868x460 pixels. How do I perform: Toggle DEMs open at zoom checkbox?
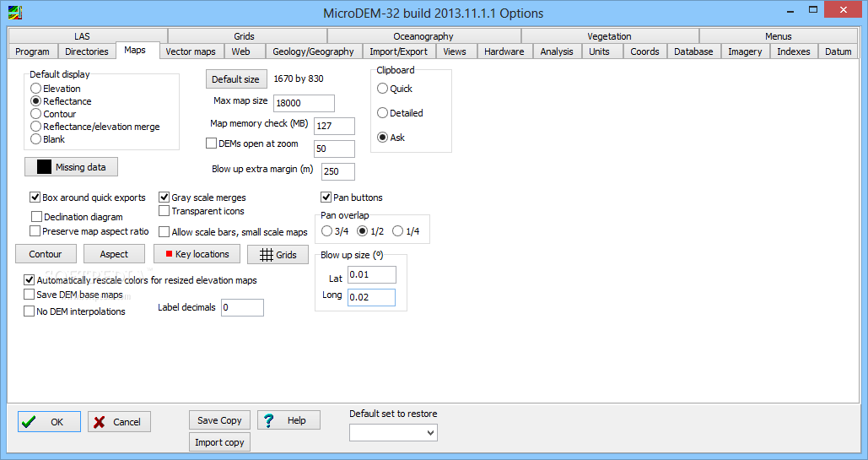point(211,143)
